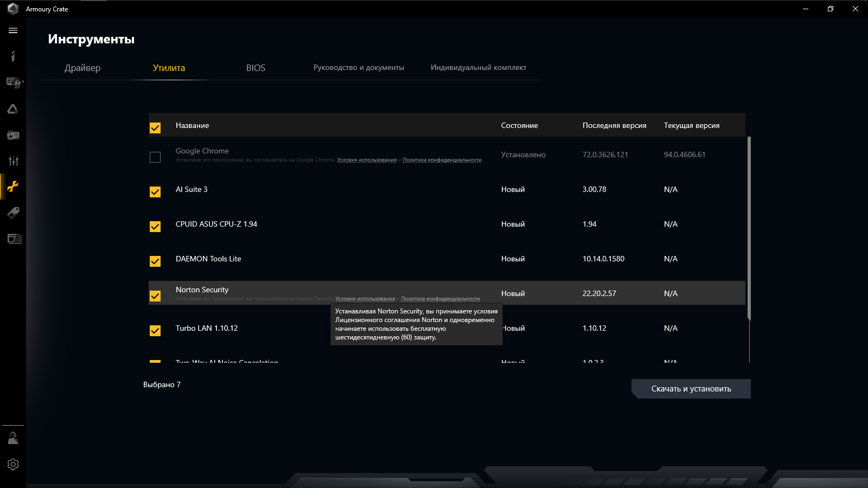Open the Драйвер tab
868x488 pixels.
pyautogui.click(x=82, y=68)
